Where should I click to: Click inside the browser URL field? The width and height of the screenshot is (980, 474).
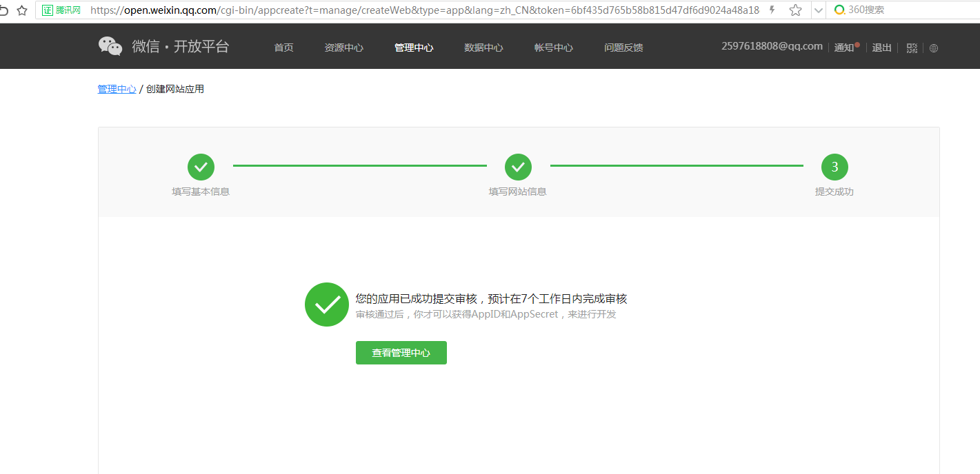[x=414, y=10]
